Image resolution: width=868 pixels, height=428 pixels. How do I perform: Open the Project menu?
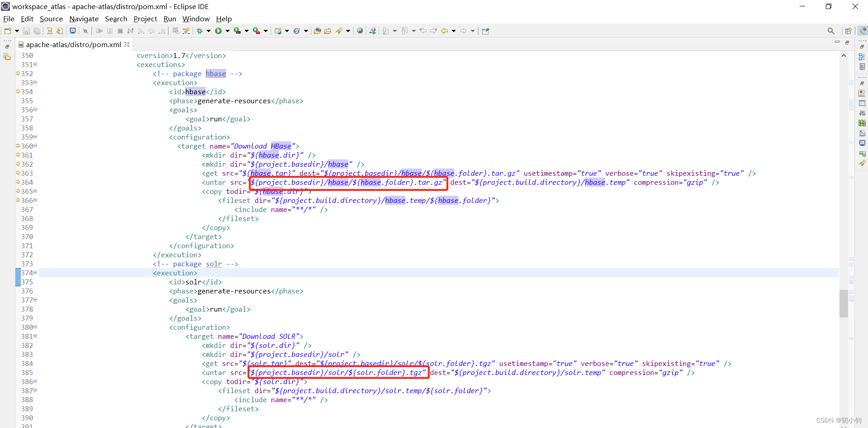pos(145,19)
